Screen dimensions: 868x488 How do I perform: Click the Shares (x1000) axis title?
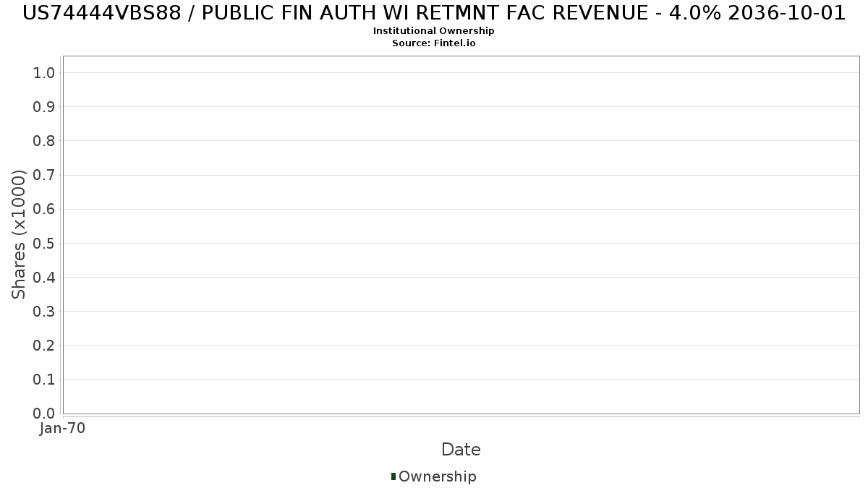[19, 234]
